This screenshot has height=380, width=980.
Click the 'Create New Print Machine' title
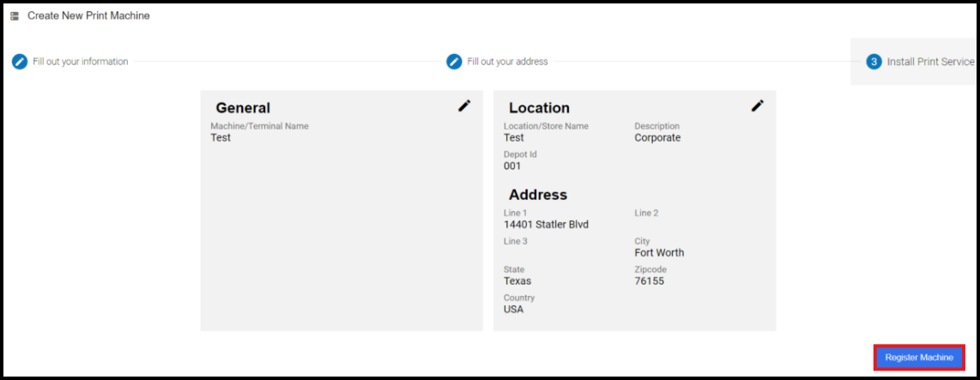point(88,16)
